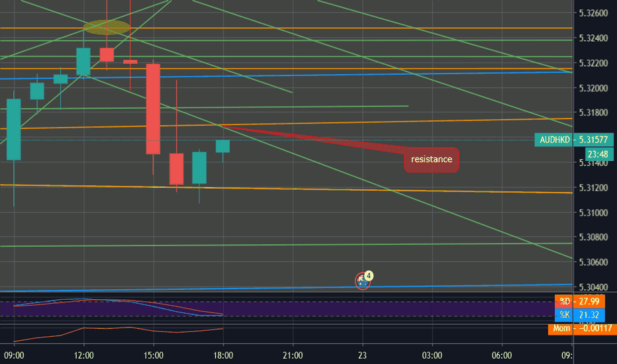
Task: Click the Australia economic event flag icon
Action: pos(362,281)
